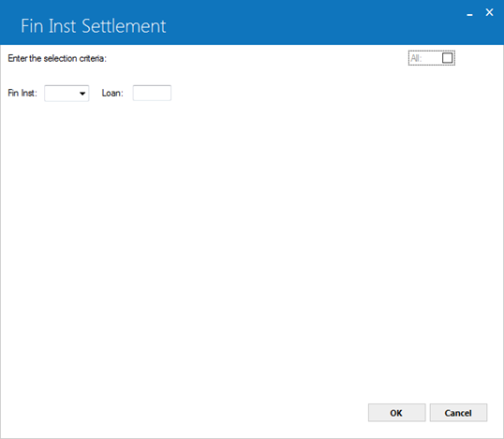Show the financial institution list options

click(x=82, y=94)
